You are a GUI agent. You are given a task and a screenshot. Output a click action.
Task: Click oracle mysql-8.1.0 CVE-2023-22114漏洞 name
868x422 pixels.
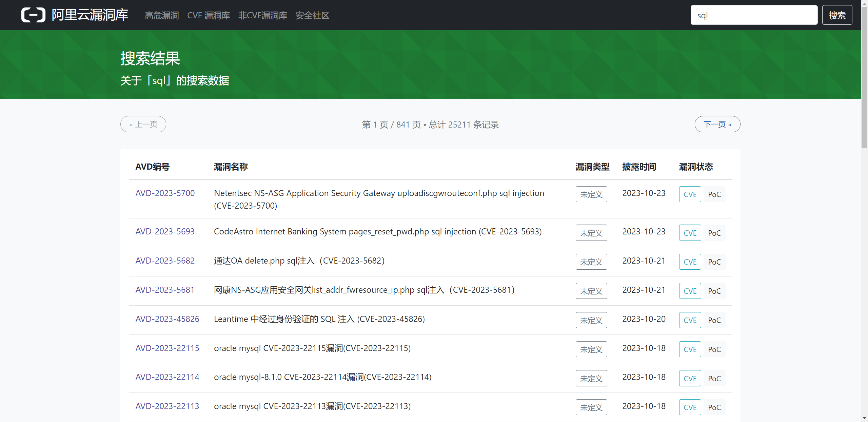(x=323, y=377)
